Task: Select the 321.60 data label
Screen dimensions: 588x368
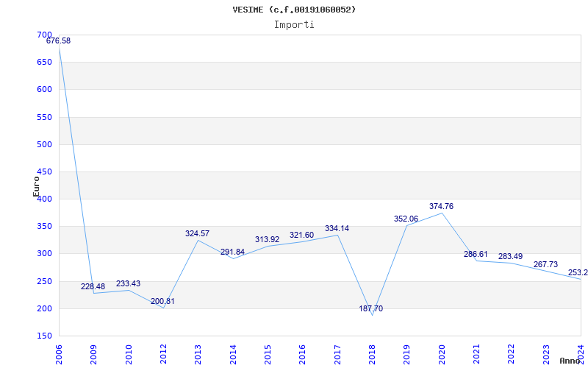Action: click(301, 235)
